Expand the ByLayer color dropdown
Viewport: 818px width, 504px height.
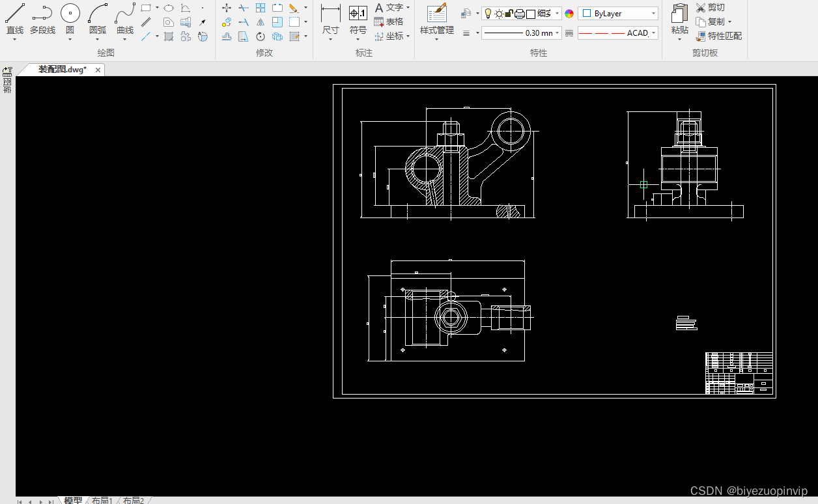[x=618, y=14]
